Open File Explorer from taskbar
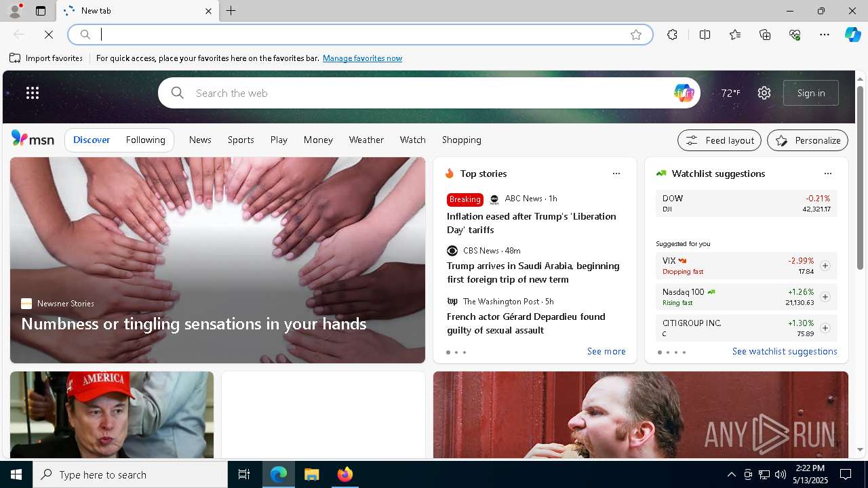Screen dimensions: 868x488 coord(312,474)
